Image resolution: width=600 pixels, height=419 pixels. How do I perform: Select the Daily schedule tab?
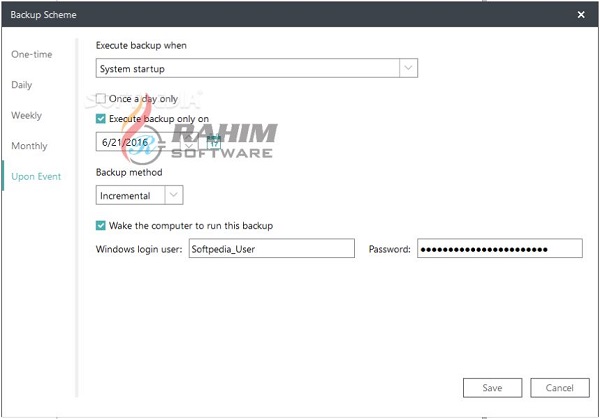22,85
